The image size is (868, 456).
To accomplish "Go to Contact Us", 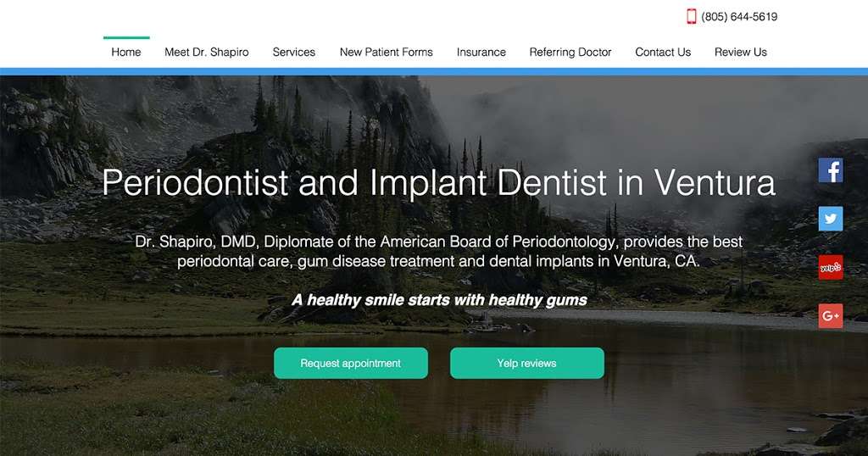I will coord(663,52).
